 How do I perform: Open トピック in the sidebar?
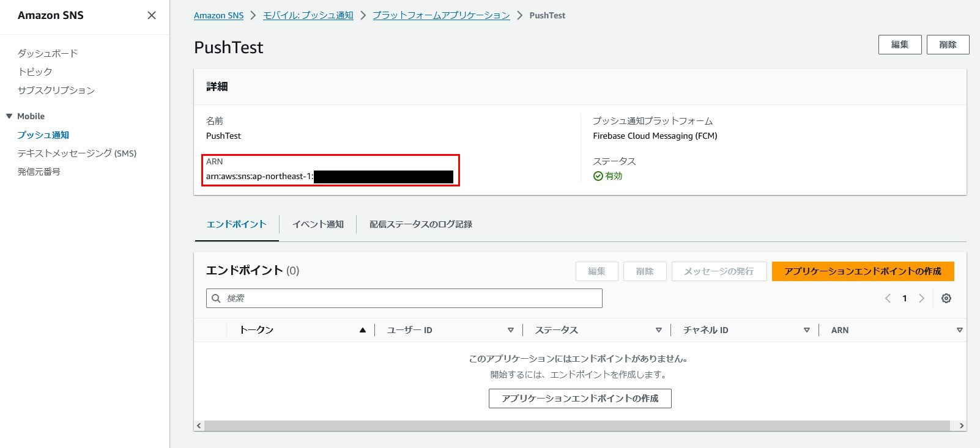35,72
